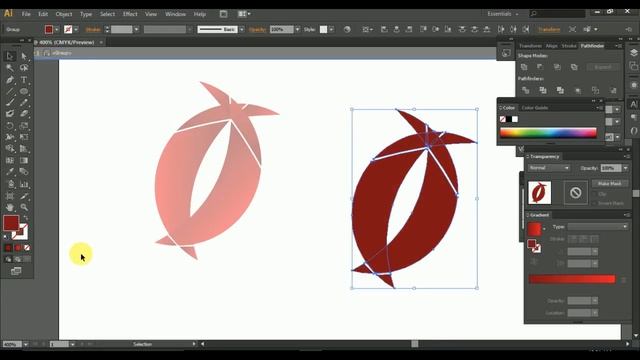Select the Ellipse shape tool

24,91
